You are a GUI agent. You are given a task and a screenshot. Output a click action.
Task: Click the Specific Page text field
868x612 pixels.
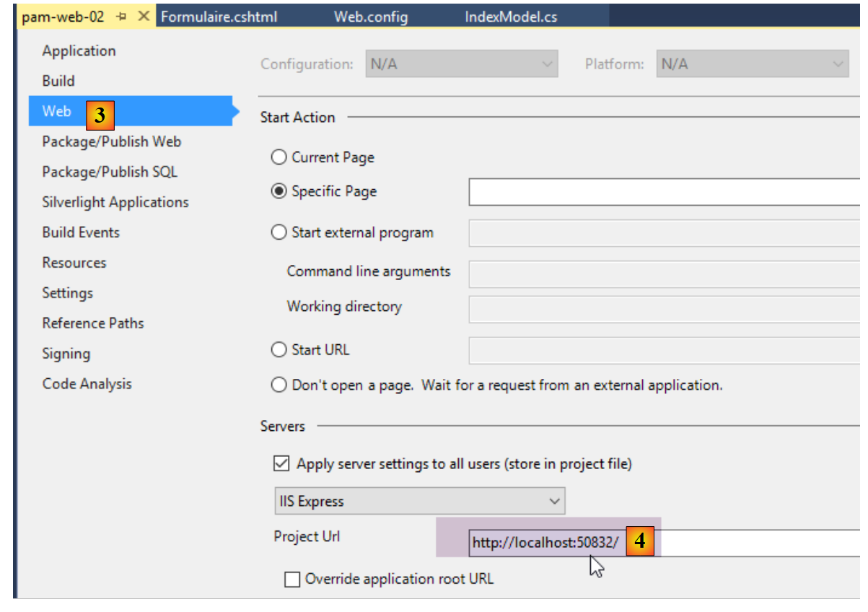(664, 192)
